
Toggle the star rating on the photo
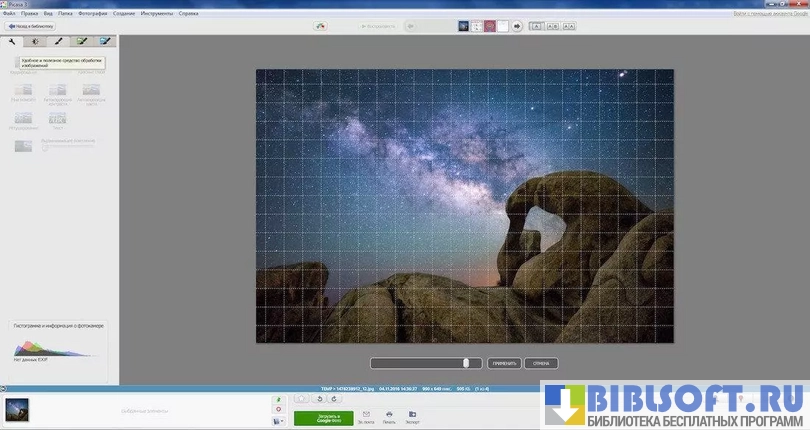[x=302, y=398]
